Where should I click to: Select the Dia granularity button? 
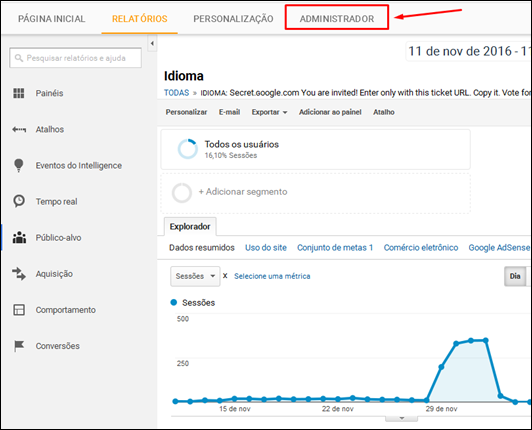point(515,276)
